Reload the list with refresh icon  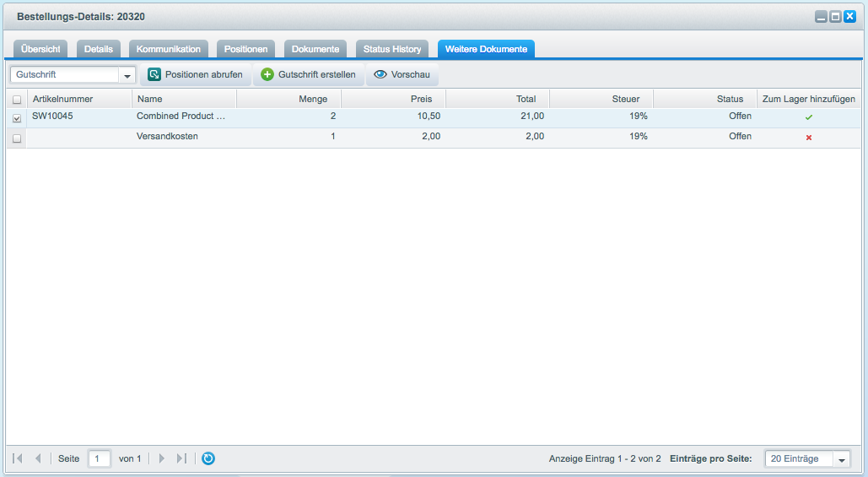(208, 458)
